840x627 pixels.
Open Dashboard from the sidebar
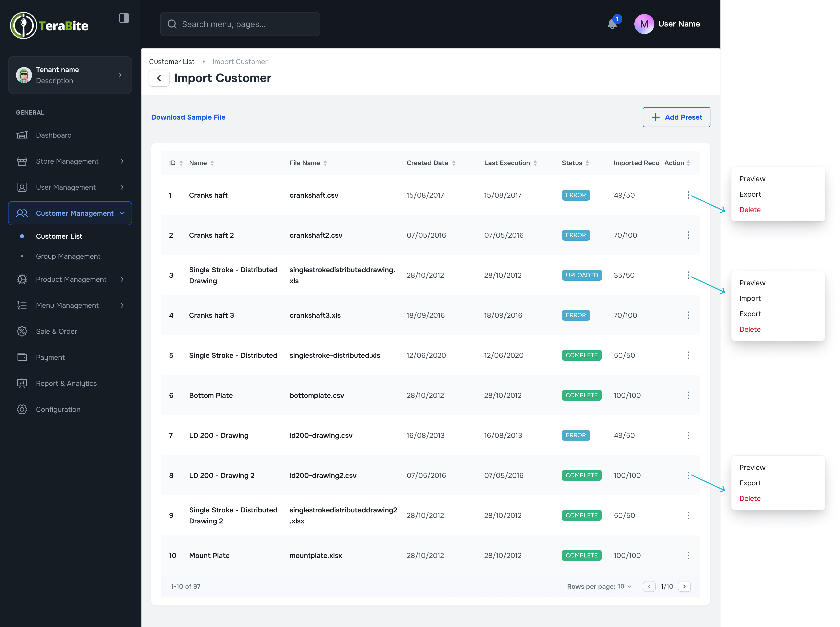coord(54,135)
